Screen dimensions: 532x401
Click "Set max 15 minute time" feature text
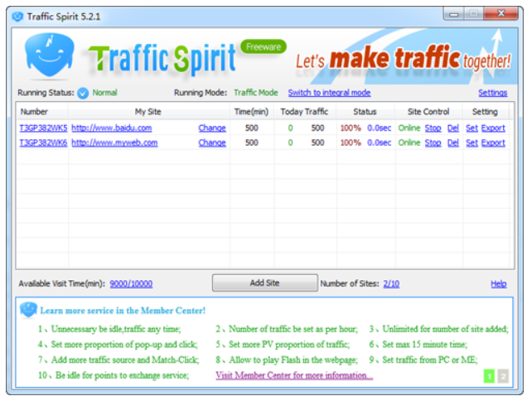tap(424, 345)
